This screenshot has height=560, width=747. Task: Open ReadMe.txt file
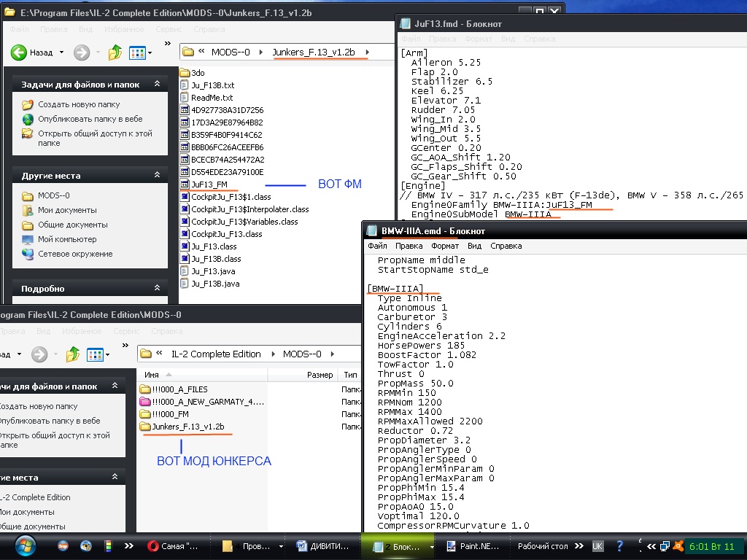212,98
